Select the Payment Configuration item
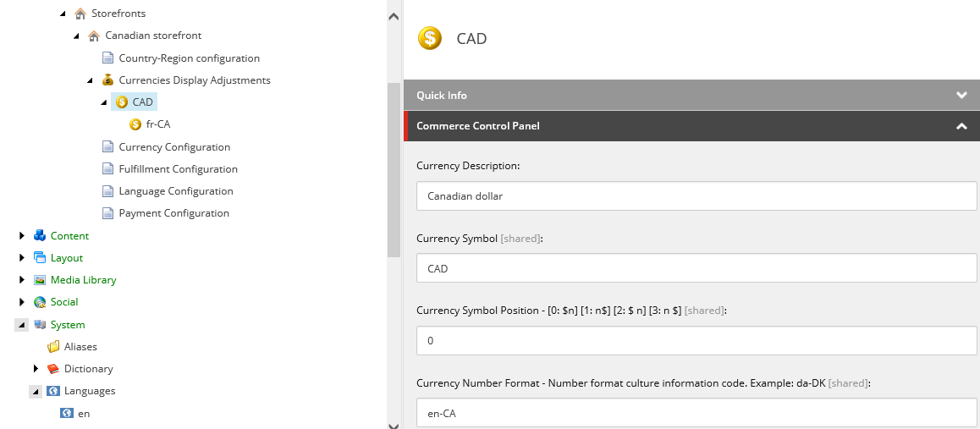 173,213
